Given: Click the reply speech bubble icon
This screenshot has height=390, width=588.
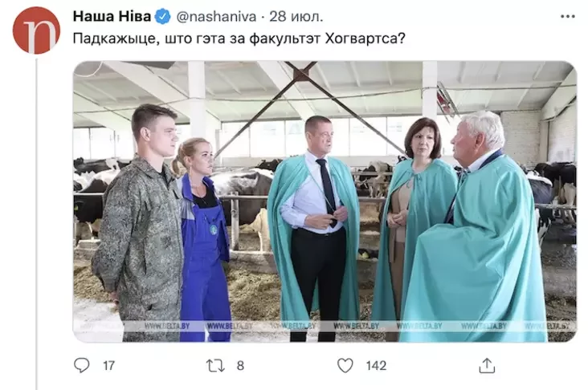Looking at the screenshot, I should click(x=82, y=365).
